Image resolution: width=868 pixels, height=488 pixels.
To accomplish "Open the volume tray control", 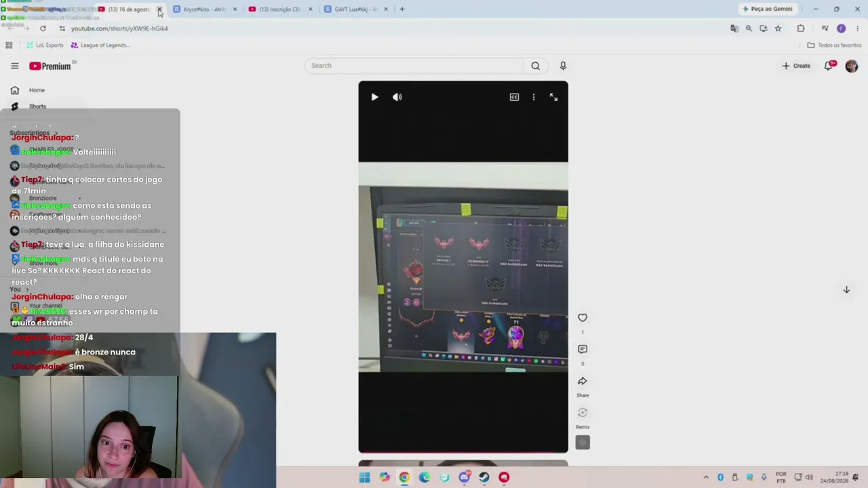I will [809, 477].
